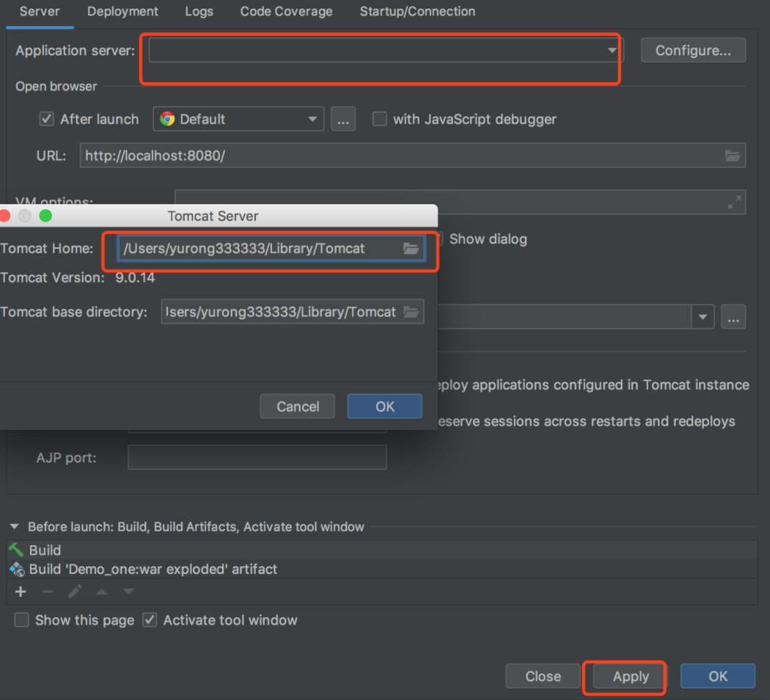
Task: Open the Deployment tab
Action: pos(122,11)
